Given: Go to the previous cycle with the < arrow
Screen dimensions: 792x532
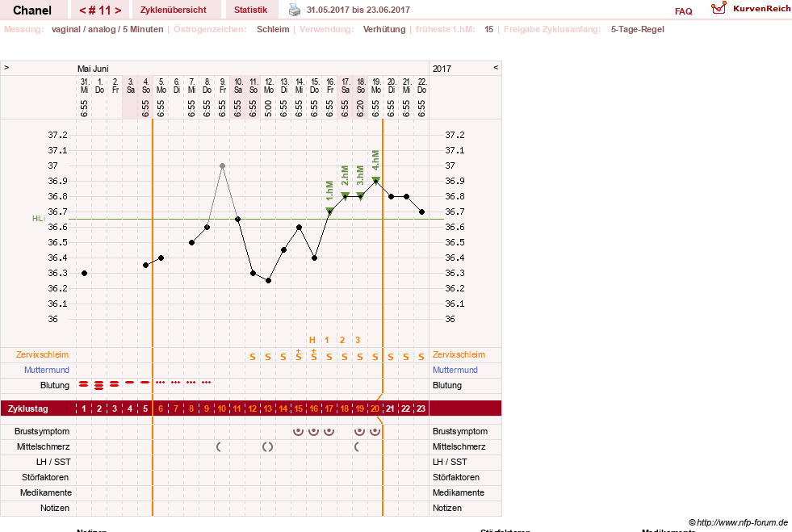Looking at the screenshot, I should click(82, 10).
